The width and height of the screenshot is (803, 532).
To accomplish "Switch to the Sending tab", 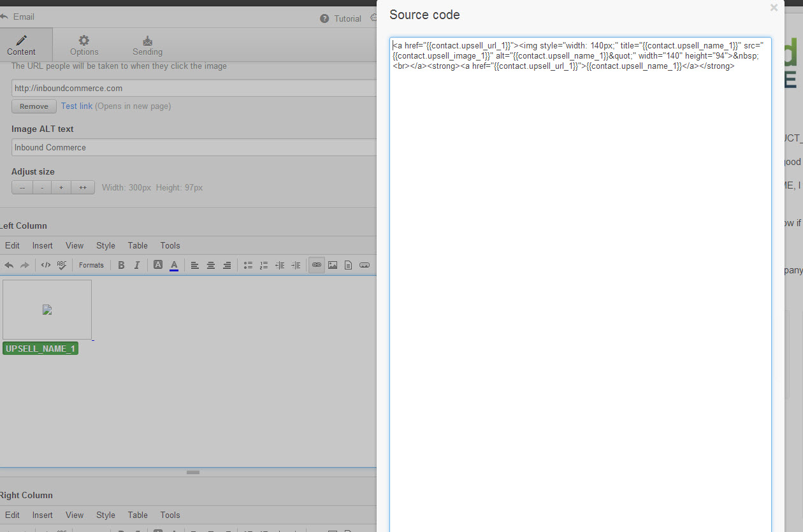I will point(147,45).
